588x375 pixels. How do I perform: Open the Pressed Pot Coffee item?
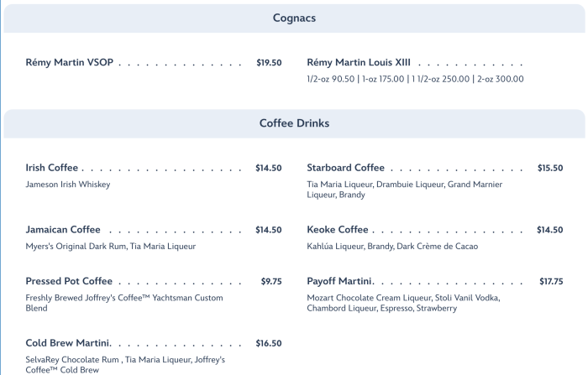69,281
